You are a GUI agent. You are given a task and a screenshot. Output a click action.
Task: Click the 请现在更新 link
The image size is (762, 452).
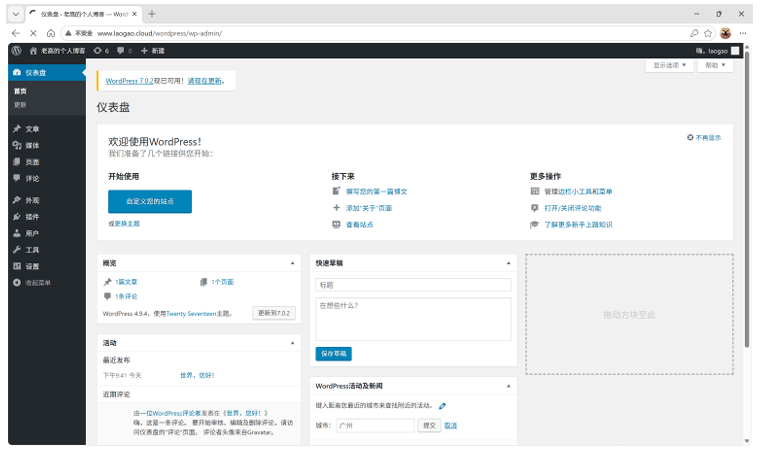coord(205,81)
